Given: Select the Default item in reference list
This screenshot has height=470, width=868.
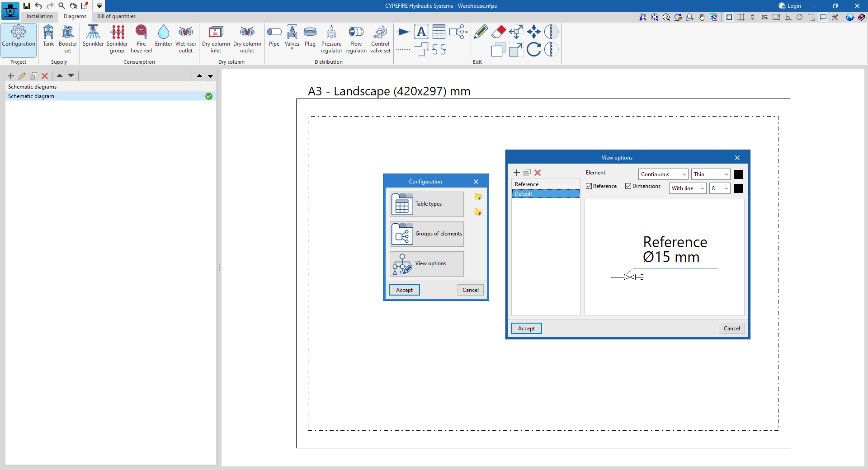Looking at the screenshot, I should point(545,194).
